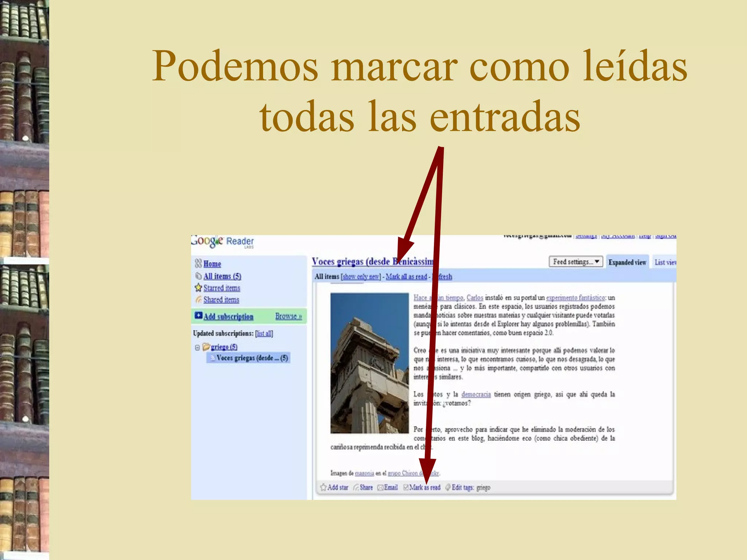The height and width of the screenshot is (560, 747).
Task: Click the Add star label
Action: coord(338,487)
